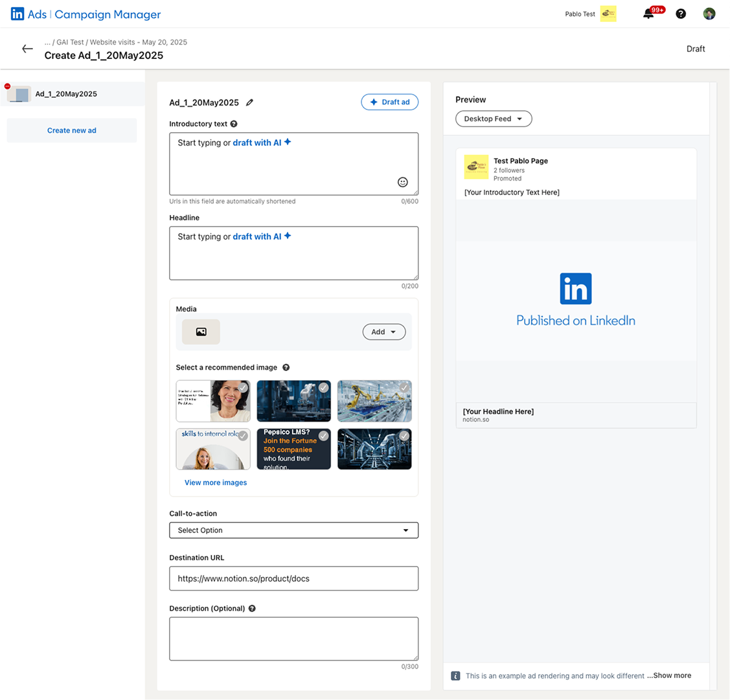Click View more images link
This screenshot has width=730, height=700.
point(216,482)
